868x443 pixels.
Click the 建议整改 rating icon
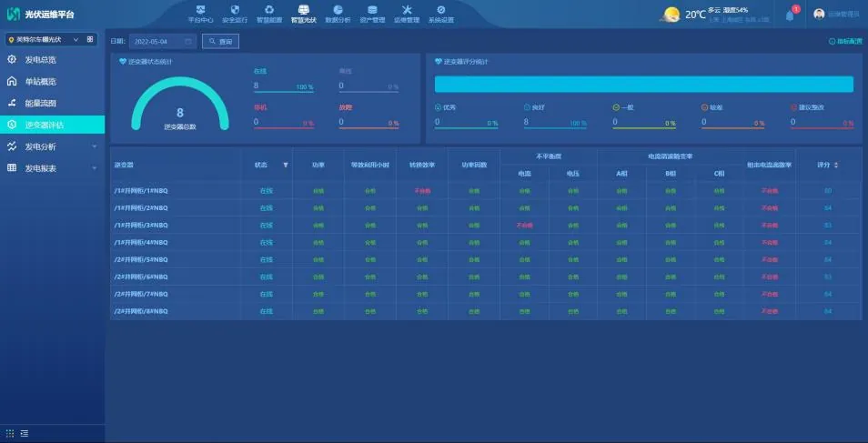coord(793,107)
